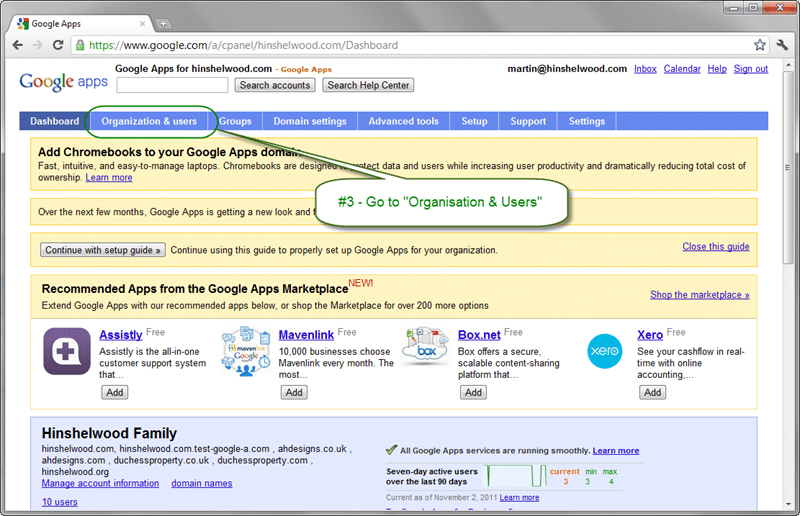Image resolution: width=800 pixels, height=516 pixels.
Task: Click Learn more beside services status
Action: [x=616, y=451]
